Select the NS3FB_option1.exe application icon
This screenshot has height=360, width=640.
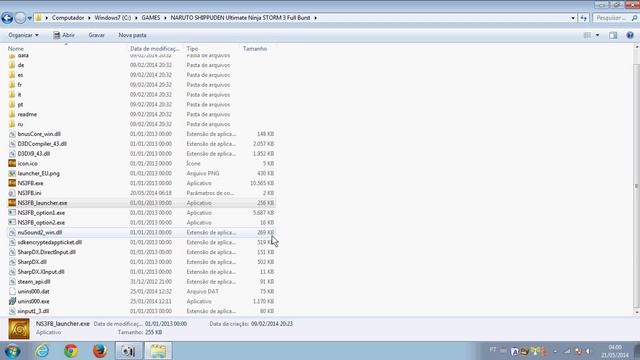(12, 213)
